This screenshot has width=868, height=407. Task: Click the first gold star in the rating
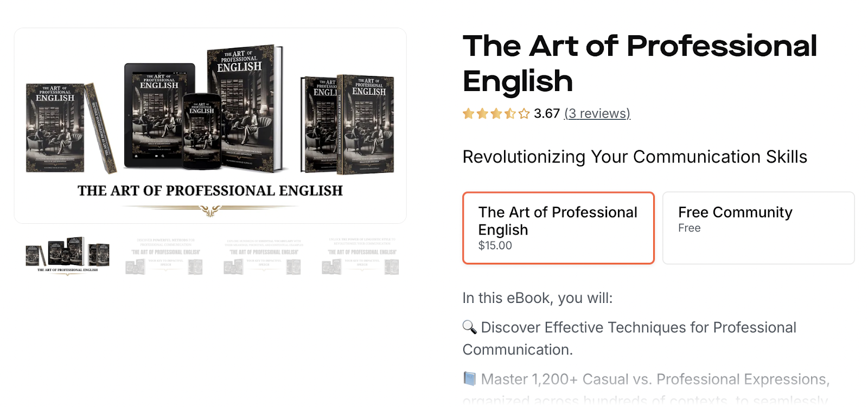(469, 113)
